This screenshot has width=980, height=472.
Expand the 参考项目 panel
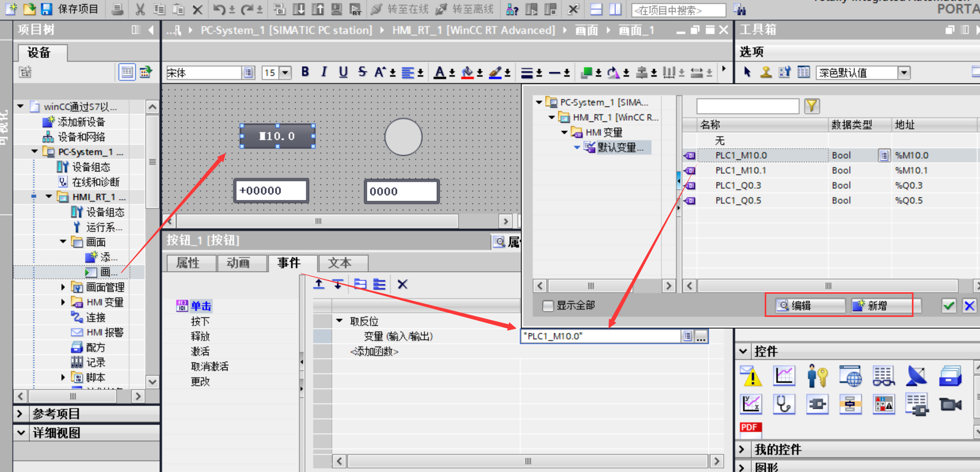21,414
